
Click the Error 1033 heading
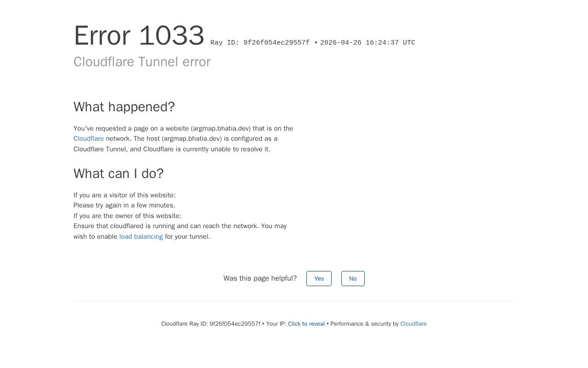click(139, 35)
